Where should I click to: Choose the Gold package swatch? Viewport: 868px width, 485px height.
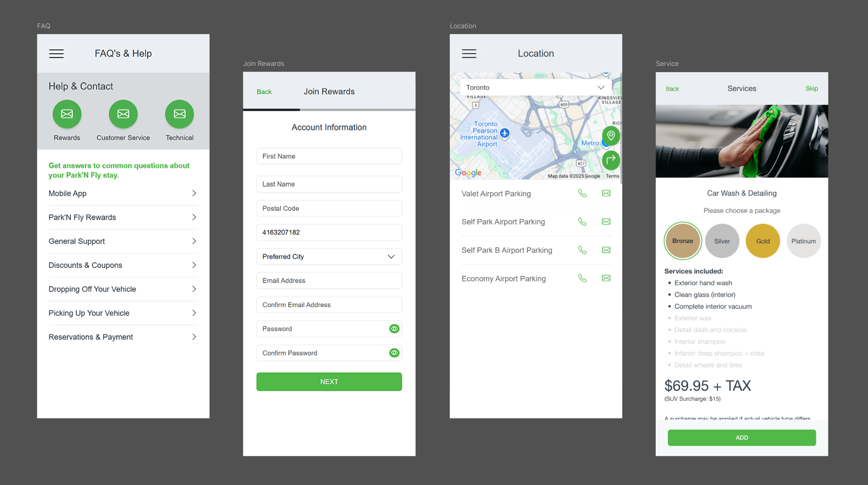pos(762,241)
